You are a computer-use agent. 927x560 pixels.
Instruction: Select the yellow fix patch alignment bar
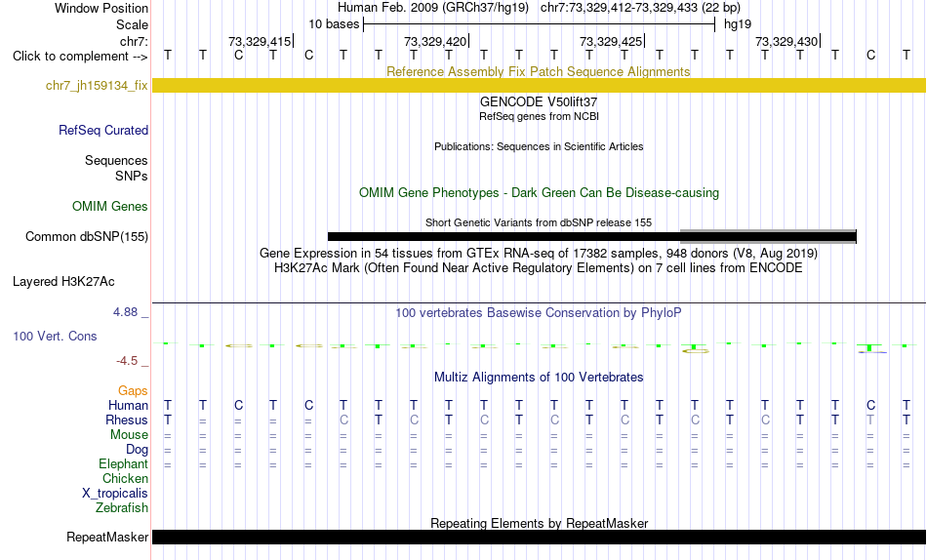pyautogui.click(x=539, y=85)
